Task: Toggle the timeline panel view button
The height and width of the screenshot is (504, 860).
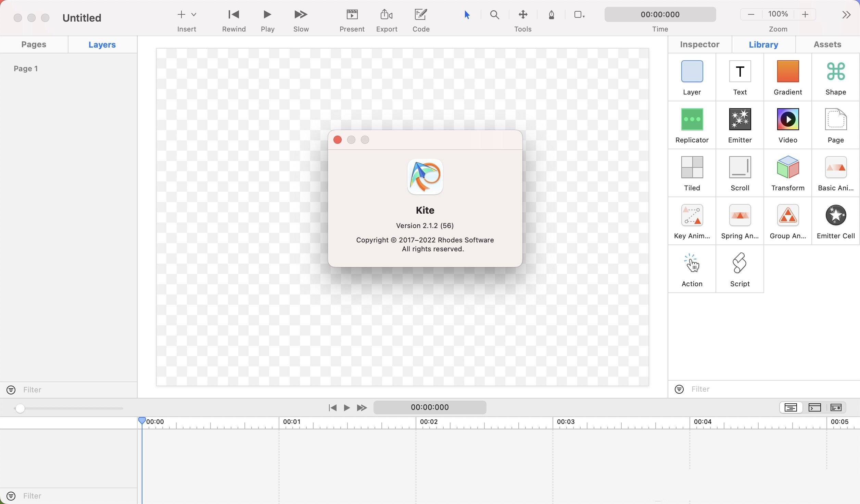Action: [791, 407]
